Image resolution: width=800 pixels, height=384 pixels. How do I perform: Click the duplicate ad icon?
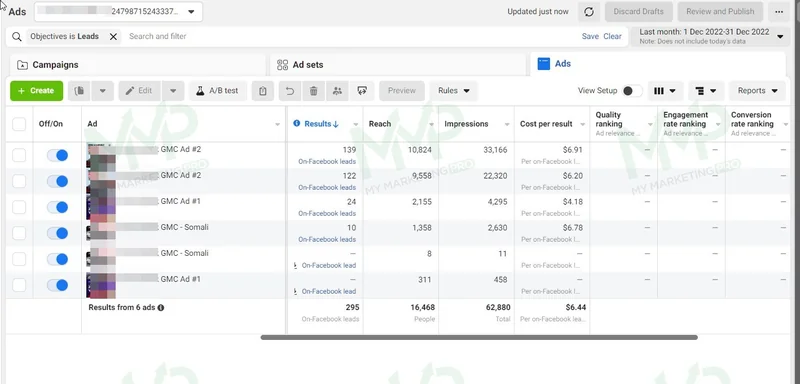(x=79, y=91)
